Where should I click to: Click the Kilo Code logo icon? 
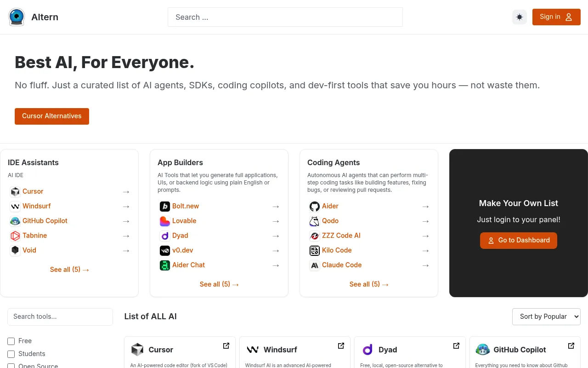[315, 250]
